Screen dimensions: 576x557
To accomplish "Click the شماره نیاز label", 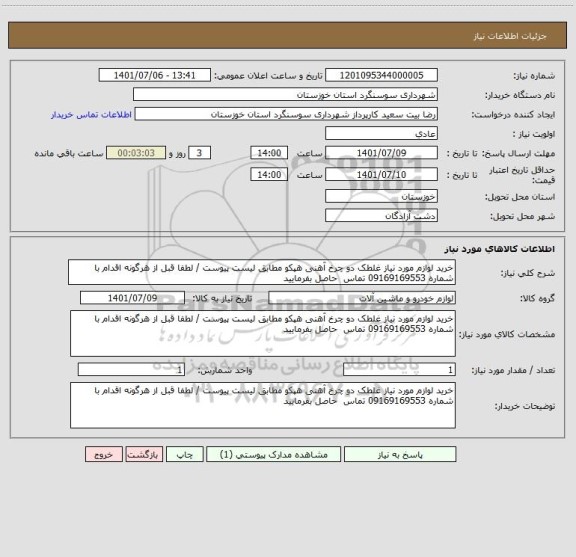I will (534, 76).
